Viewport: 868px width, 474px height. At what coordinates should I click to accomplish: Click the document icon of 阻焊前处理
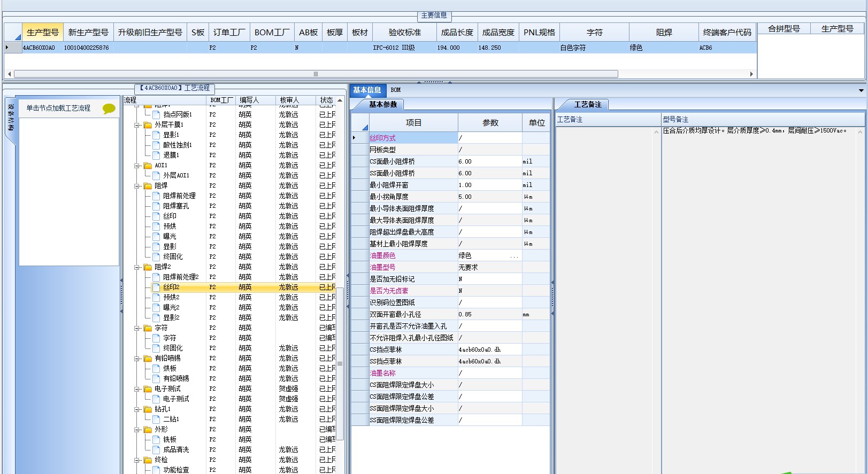(x=157, y=196)
